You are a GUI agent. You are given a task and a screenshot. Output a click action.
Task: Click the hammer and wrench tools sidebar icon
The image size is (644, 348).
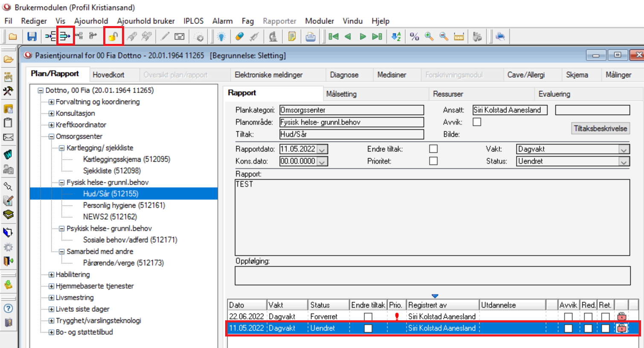tap(8, 91)
